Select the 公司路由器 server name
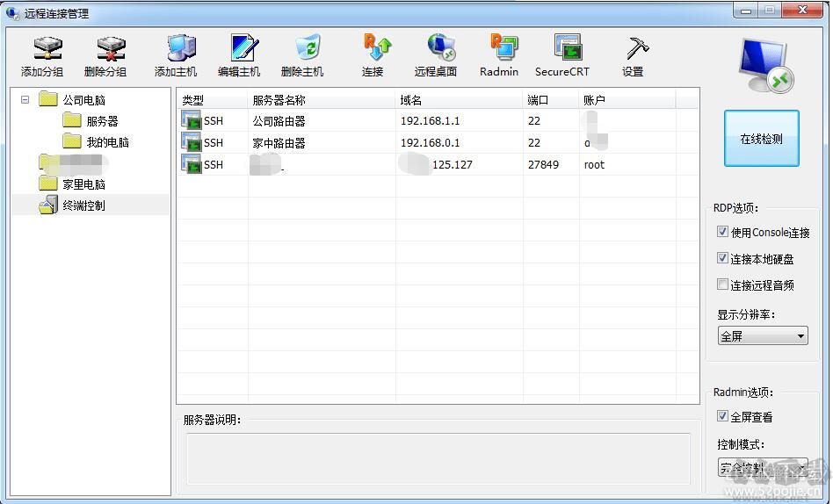The width and height of the screenshot is (833, 504). 279,121
